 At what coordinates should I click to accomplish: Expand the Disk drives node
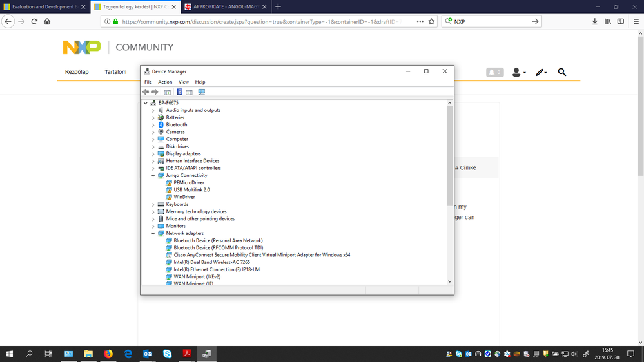[x=153, y=146]
